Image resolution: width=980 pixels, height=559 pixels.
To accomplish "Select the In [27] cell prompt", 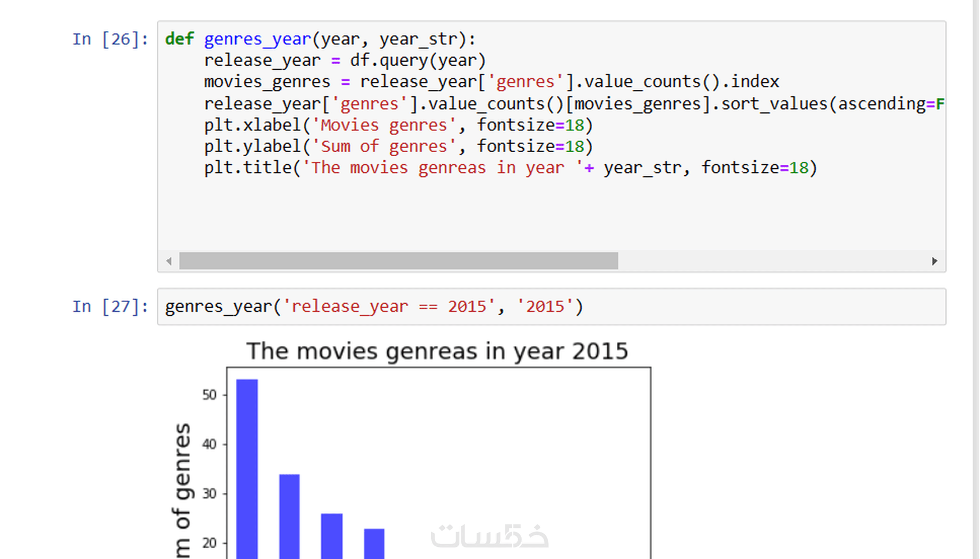I will point(110,307).
